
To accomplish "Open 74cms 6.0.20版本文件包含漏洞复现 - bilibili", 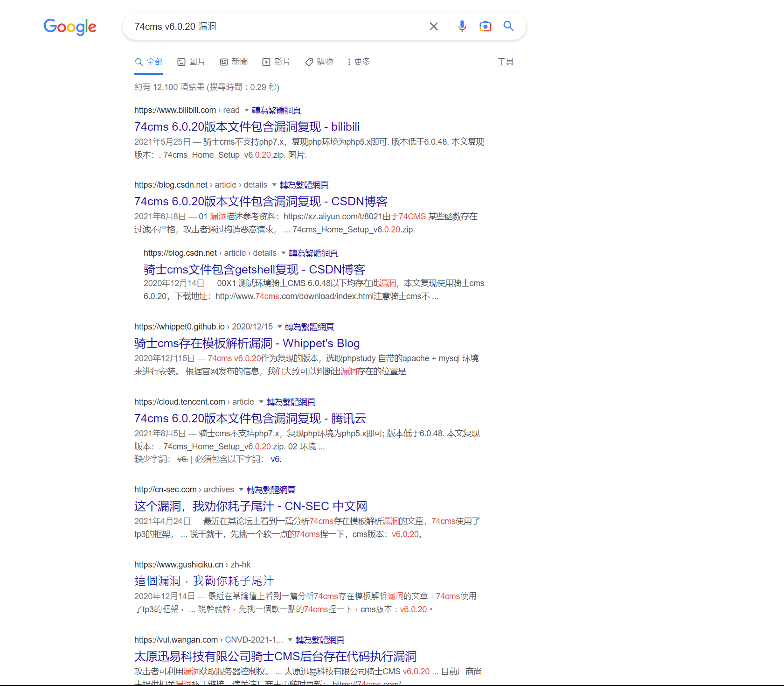I will tap(247, 126).
